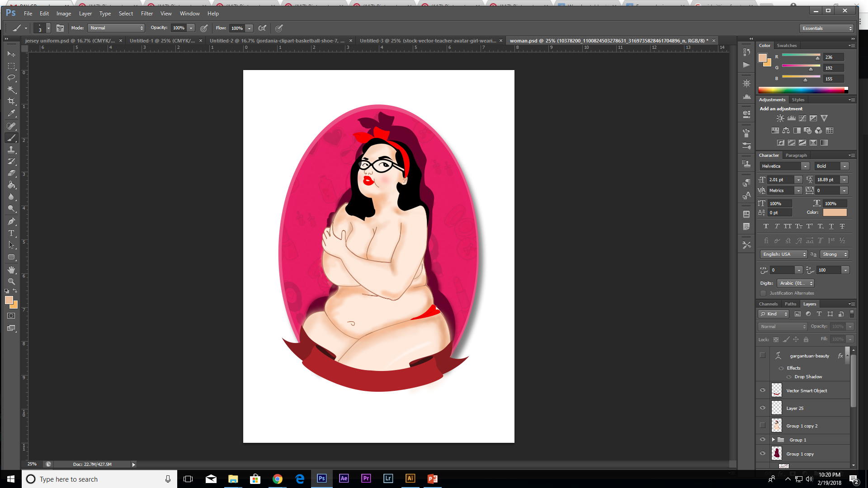Show the gargantuan-beauty layer
Screen dimensions: 868x488
coord(763,356)
